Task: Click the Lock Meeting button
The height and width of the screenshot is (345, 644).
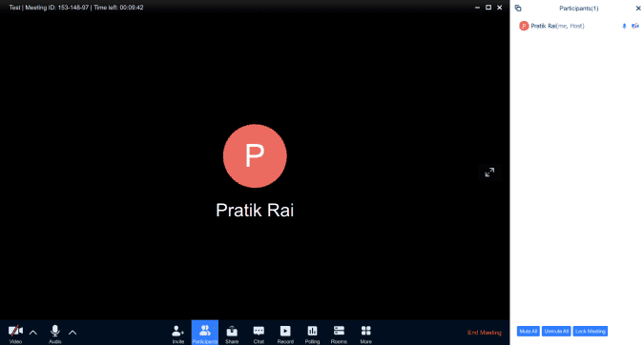Action: 591,331
